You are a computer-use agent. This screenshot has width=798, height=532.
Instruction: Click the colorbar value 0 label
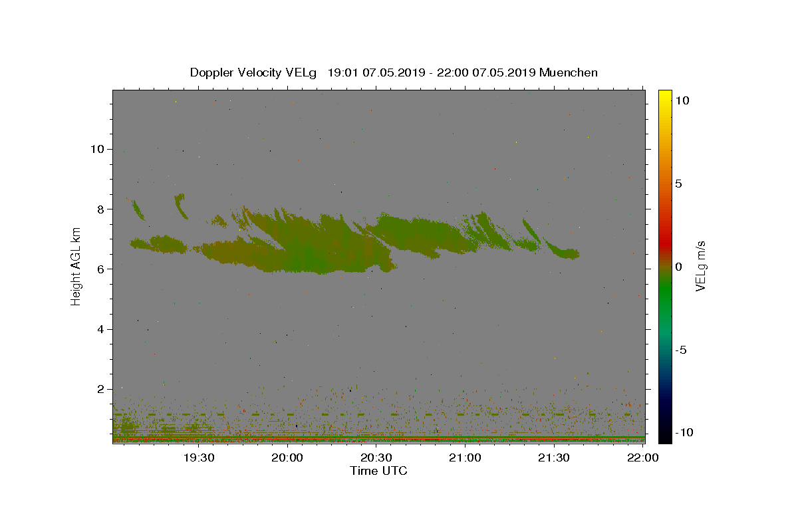point(678,267)
